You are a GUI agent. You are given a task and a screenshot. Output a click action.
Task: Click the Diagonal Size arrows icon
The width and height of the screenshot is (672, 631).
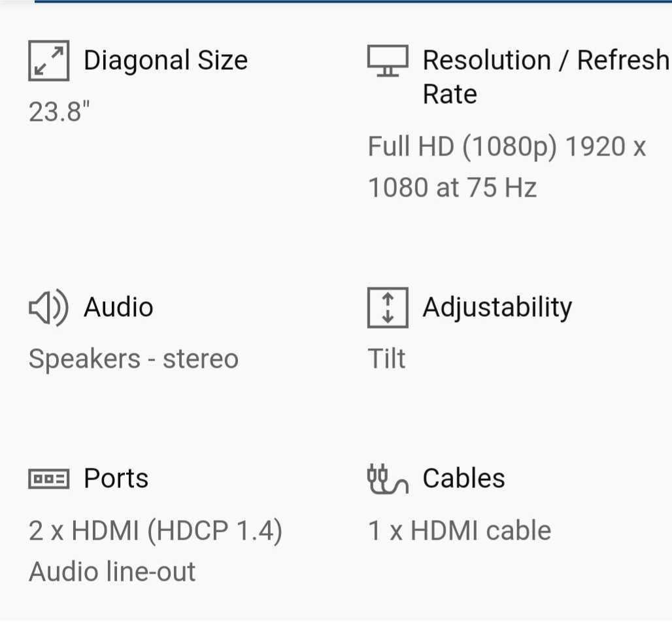coord(48,60)
